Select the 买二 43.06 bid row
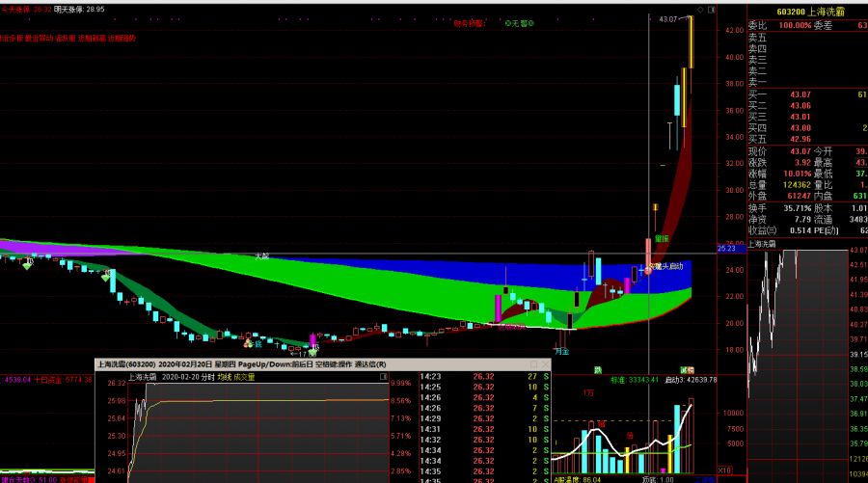This screenshot has height=483, width=868. [x=807, y=106]
